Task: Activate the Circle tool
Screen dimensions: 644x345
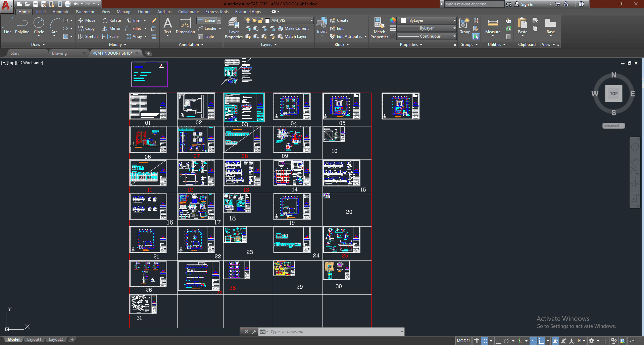Action: click(39, 26)
